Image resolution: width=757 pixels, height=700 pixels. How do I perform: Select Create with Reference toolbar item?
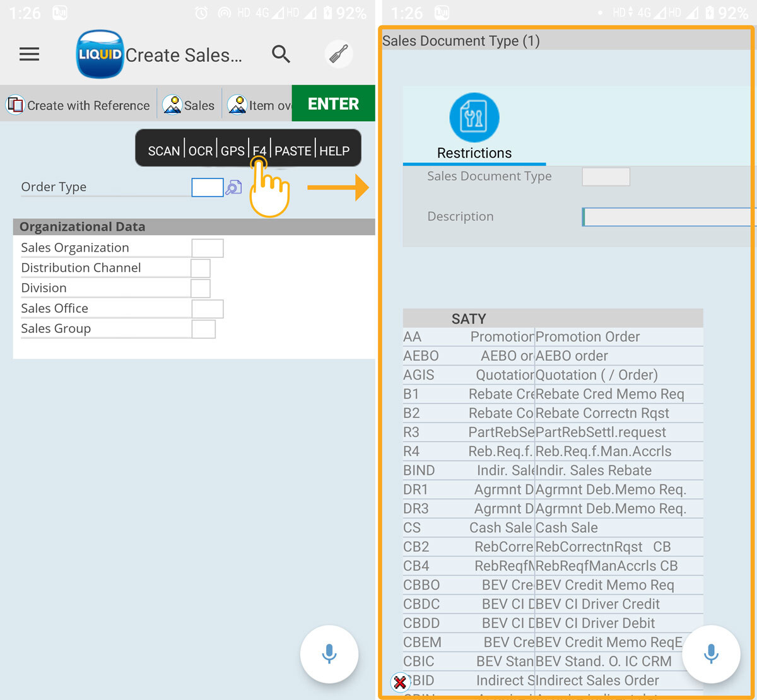click(x=79, y=105)
